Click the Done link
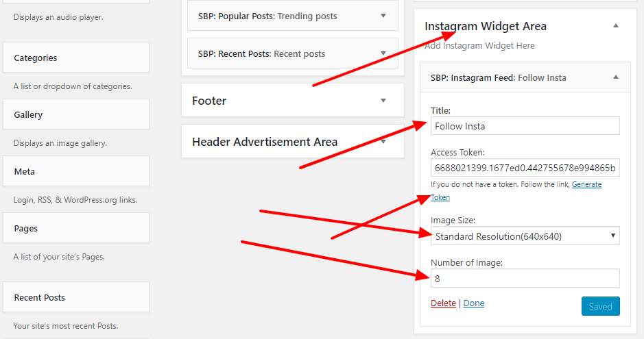This screenshot has height=339, width=644. pyautogui.click(x=473, y=303)
